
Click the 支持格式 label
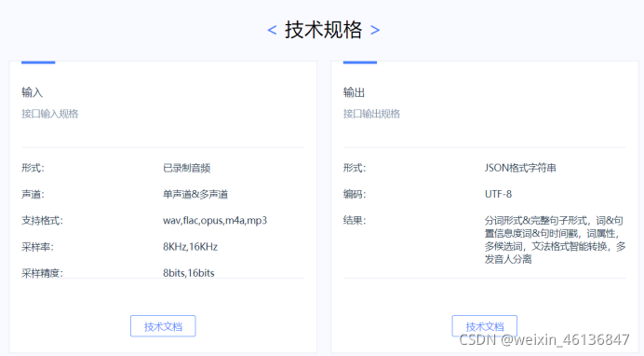tap(42, 220)
